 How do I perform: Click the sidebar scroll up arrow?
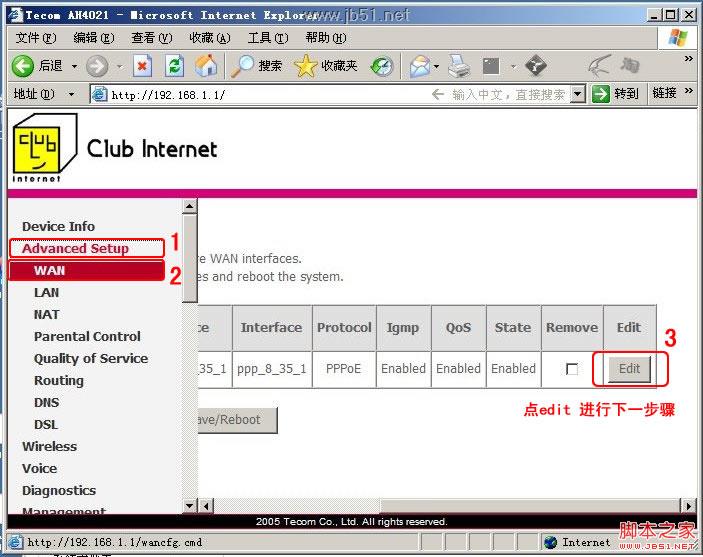[190, 206]
